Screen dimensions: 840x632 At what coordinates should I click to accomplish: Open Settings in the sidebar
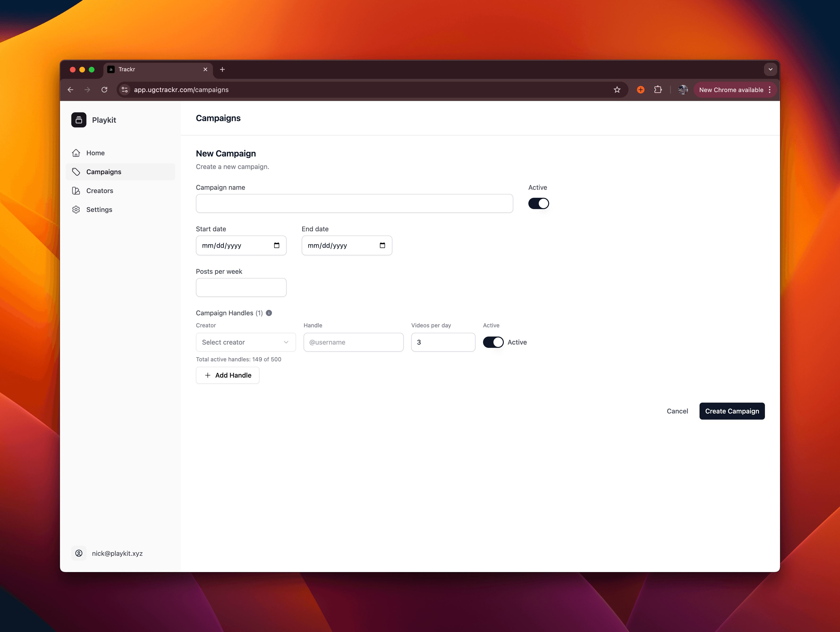120,210
